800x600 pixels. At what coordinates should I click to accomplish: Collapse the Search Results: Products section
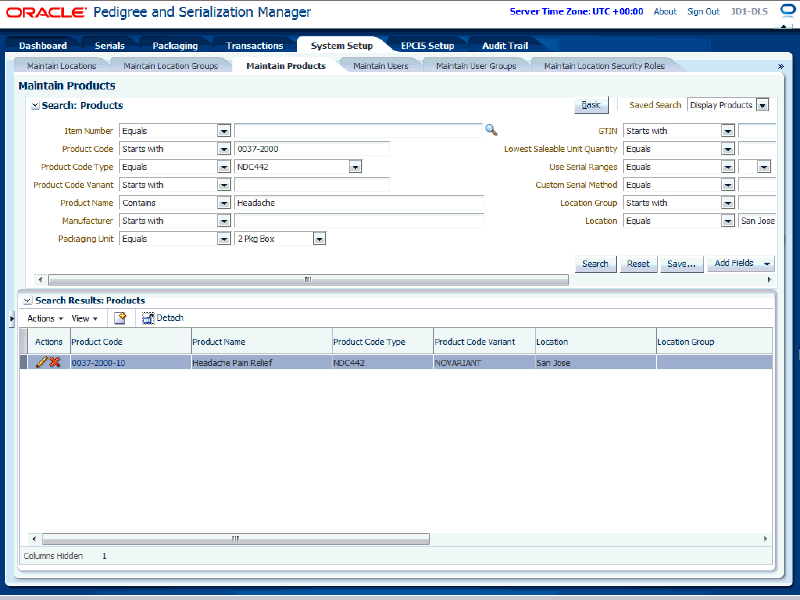tap(28, 301)
